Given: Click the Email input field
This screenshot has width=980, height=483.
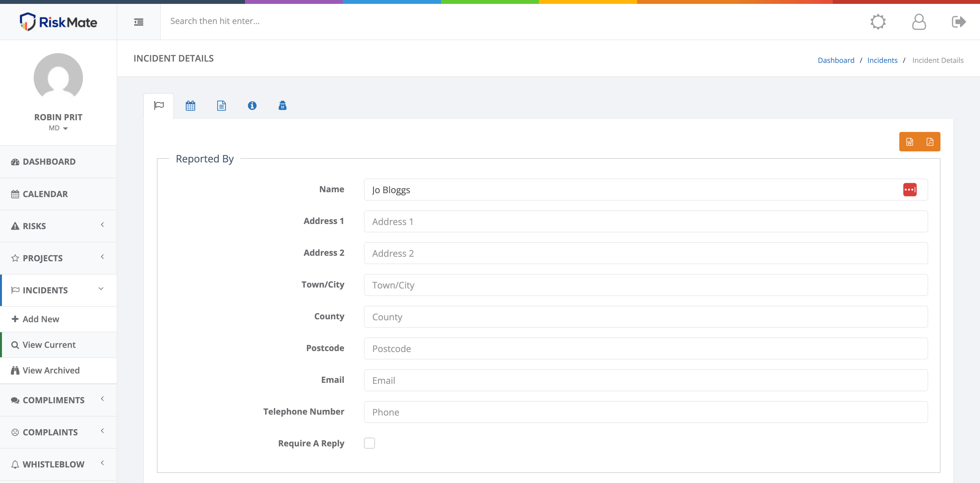Looking at the screenshot, I should [646, 380].
